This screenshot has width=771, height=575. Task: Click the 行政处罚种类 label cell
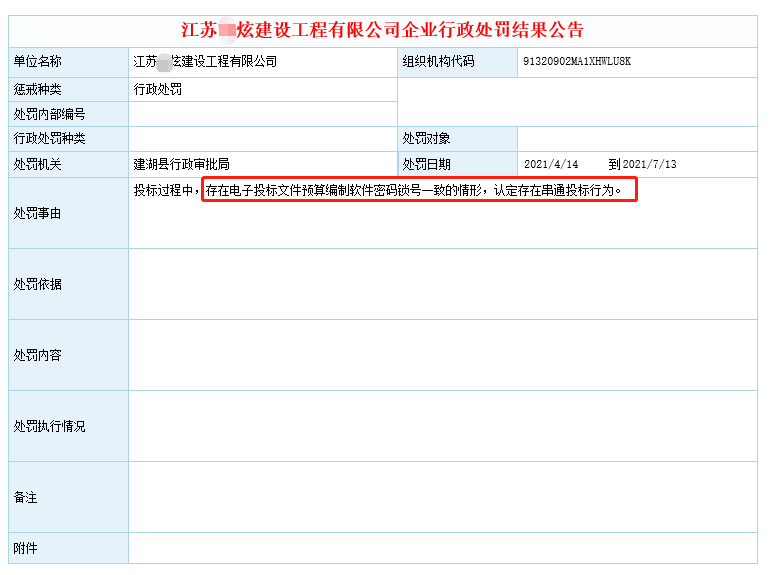49,139
